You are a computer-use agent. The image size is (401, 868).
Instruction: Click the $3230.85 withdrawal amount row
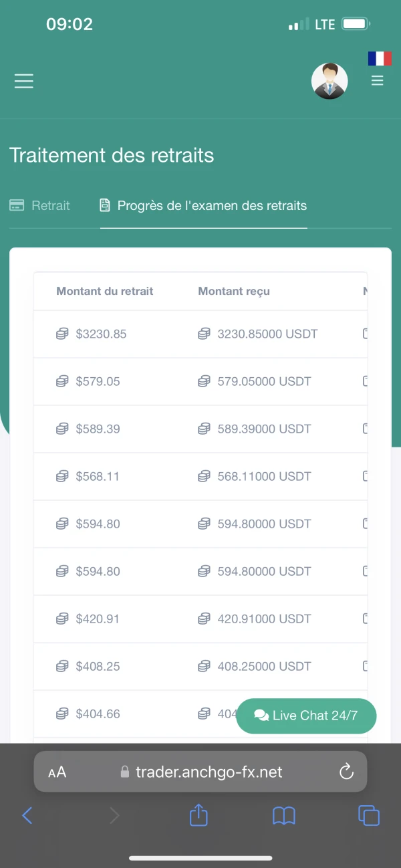[100, 334]
